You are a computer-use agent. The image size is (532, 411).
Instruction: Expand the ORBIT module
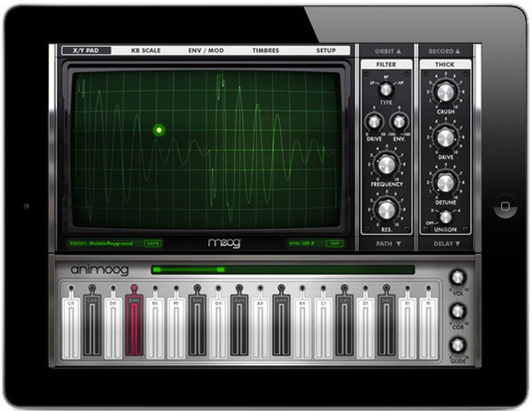click(387, 51)
